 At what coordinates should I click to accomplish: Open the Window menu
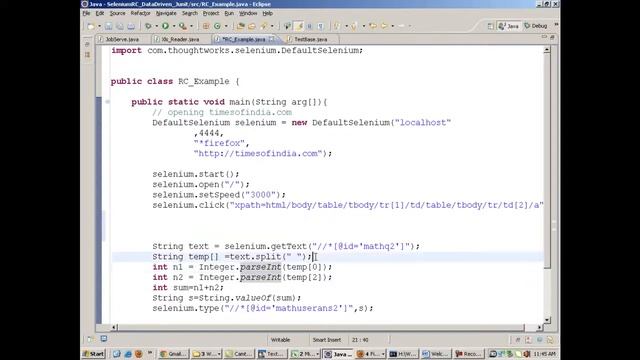[248, 13]
